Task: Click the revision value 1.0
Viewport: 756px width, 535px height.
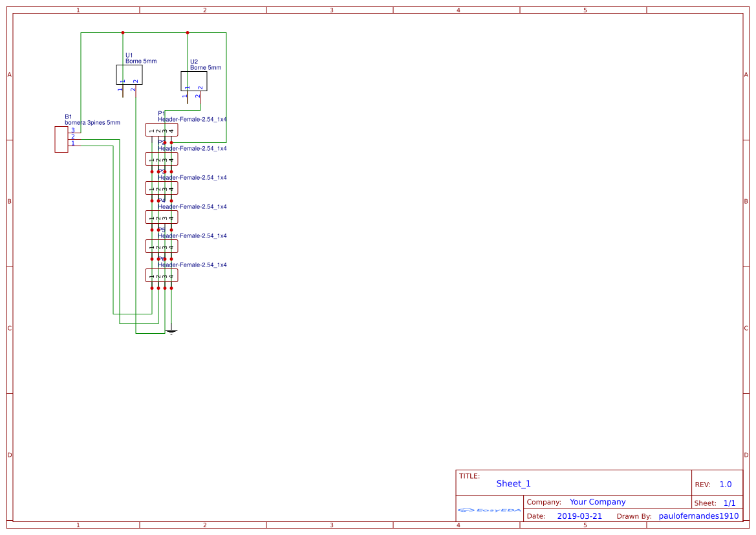Action: tap(726, 483)
